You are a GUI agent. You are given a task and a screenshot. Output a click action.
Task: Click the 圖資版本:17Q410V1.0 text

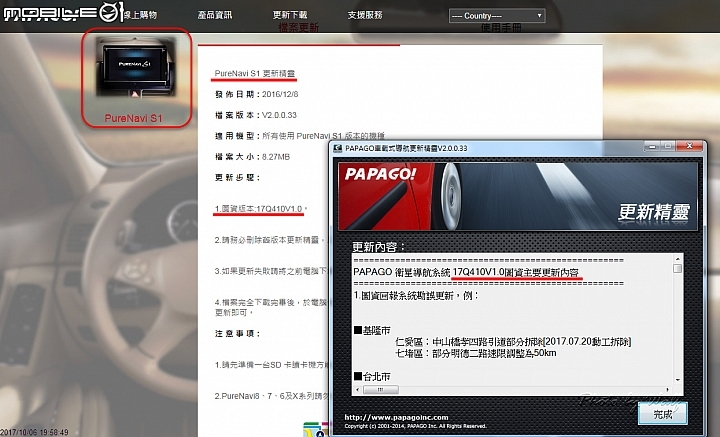click(x=259, y=208)
